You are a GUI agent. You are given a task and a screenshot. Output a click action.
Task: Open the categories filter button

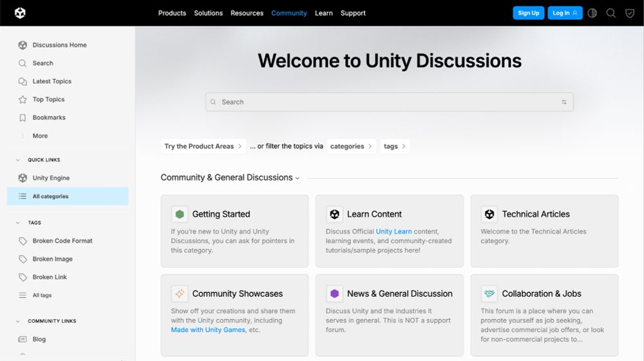pyautogui.click(x=351, y=147)
